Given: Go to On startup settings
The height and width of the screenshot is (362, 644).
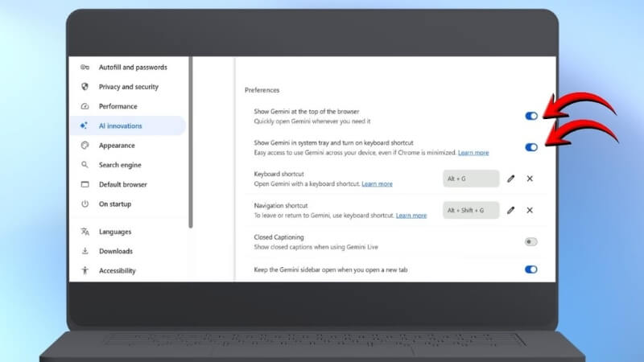Looking at the screenshot, I should click(128, 204).
